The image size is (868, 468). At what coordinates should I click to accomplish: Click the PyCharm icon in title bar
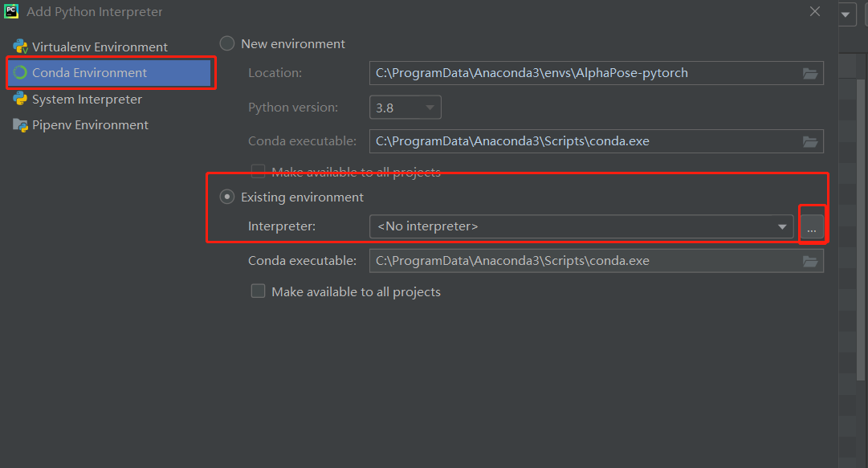coord(11,11)
